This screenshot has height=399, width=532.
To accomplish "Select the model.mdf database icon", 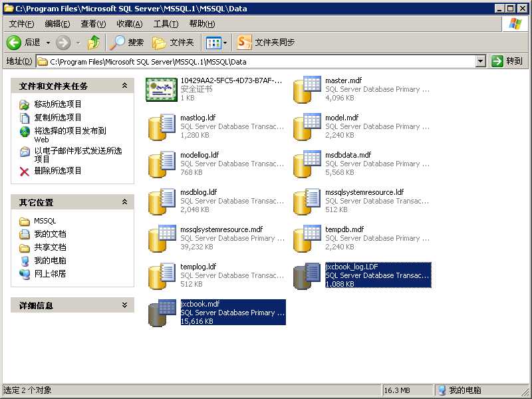I will pos(307,126).
